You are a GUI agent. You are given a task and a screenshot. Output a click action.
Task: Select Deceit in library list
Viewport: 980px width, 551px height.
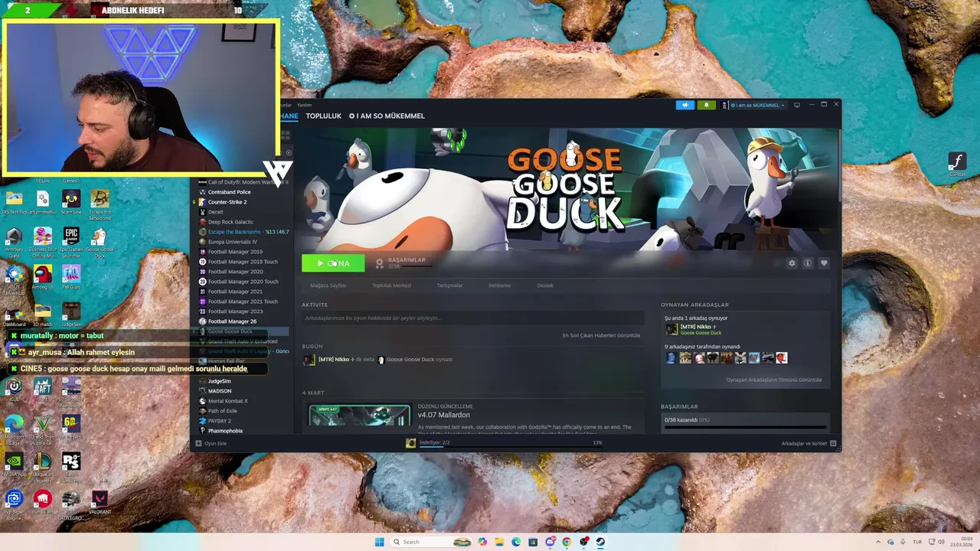coord(215,212)
